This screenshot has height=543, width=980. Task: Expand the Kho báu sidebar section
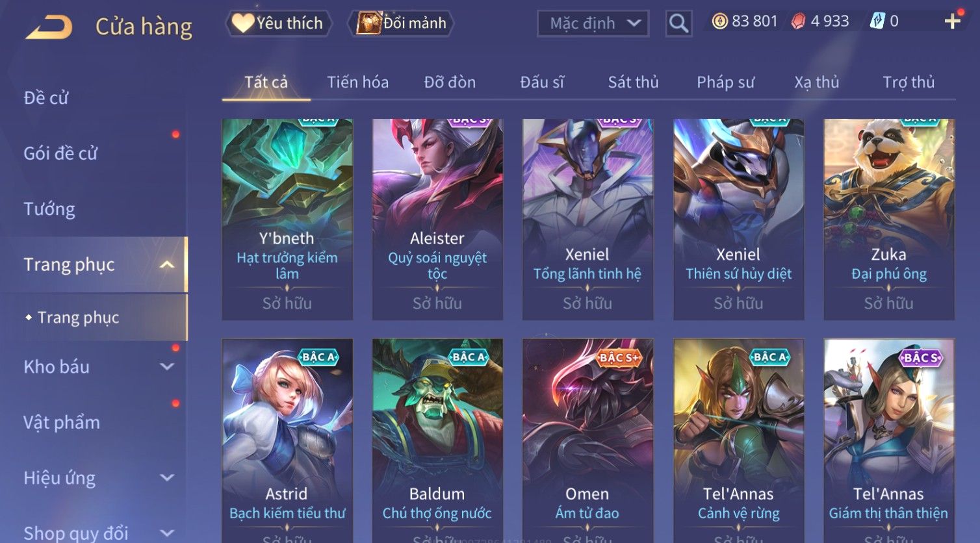pos(166,366)
